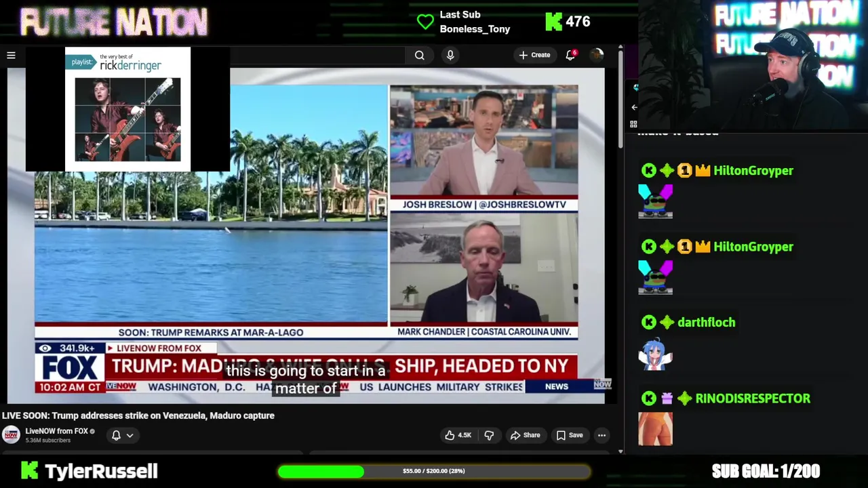
Task: Click the video title about Maduro capture
Action: (138, 415)
